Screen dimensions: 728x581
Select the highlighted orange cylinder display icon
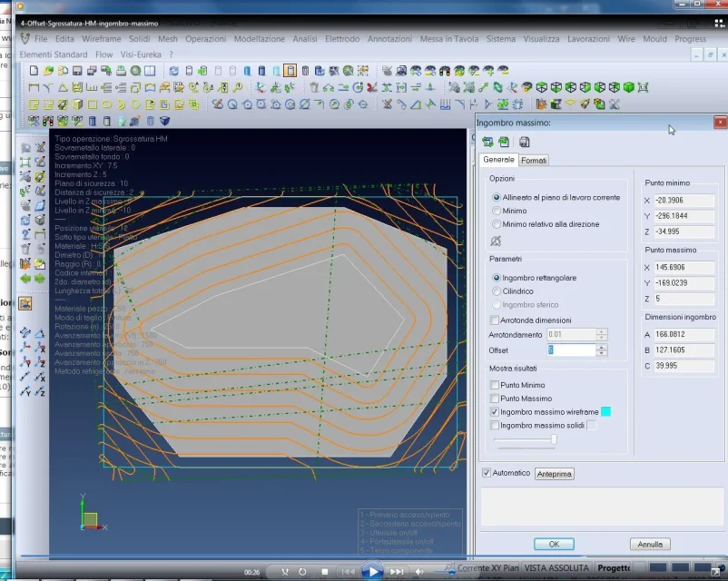tap(290, 71)
